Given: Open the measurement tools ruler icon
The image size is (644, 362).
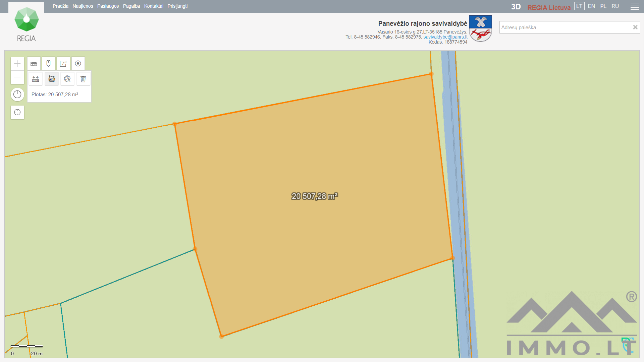Looking at the screenshot, I should click(34, 63).
